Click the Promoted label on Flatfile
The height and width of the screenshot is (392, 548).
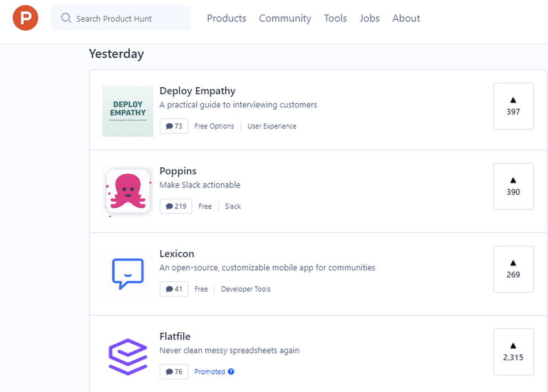tap(210, 372)
